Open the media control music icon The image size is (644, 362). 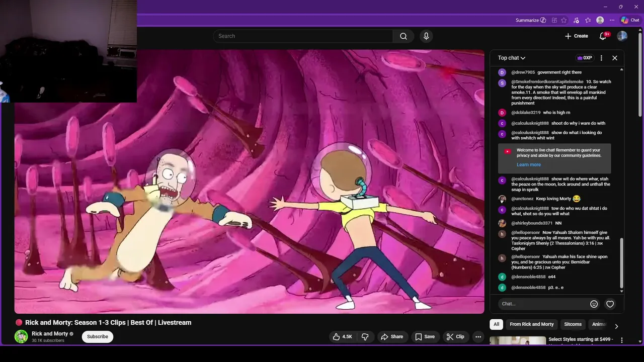(x=576, y=20)
